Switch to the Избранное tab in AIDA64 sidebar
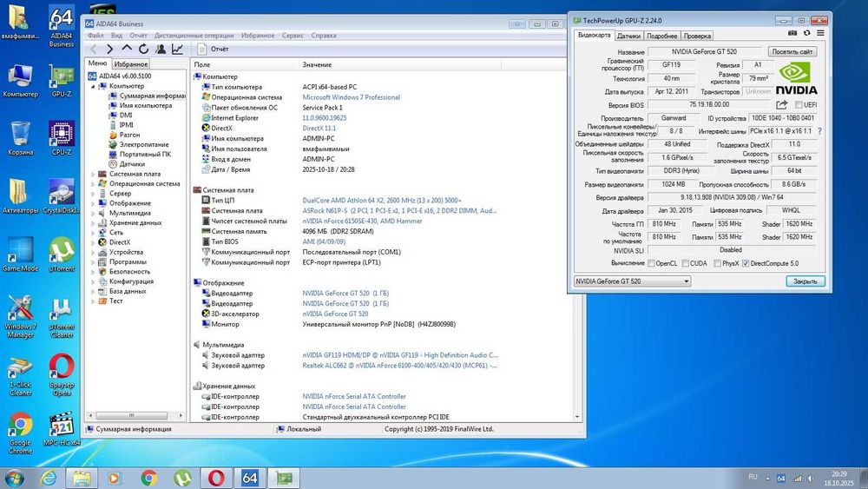This screenshot has width=868, height=489. pos(131,64)
